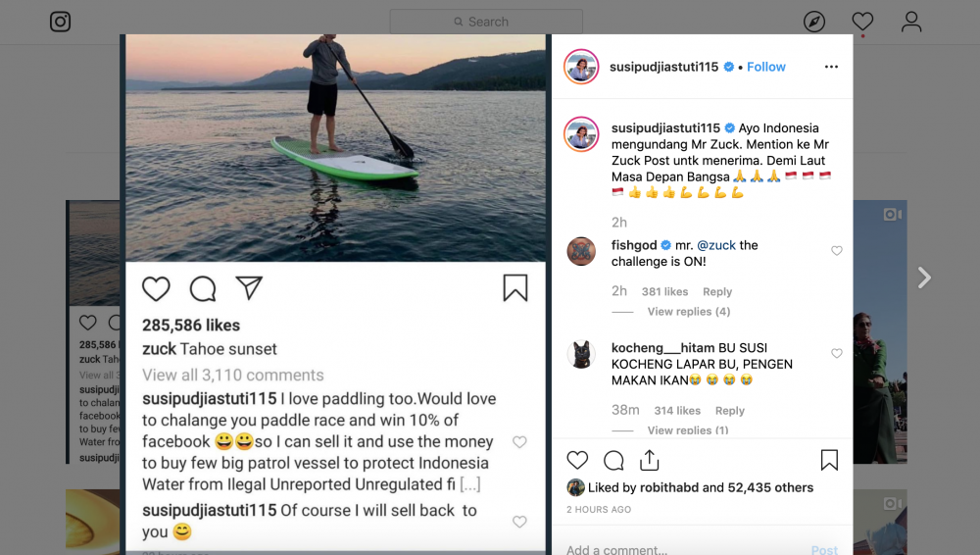Open susipudjiastuti115 profile avatar in post header
Screen dimensions: 980x555
click(x=581, y=67)
